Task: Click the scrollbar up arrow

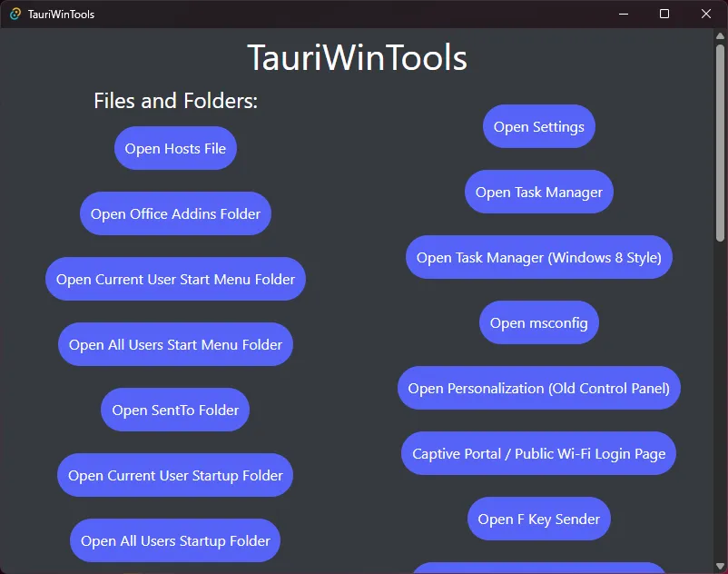Action: [x=720, y=34]
